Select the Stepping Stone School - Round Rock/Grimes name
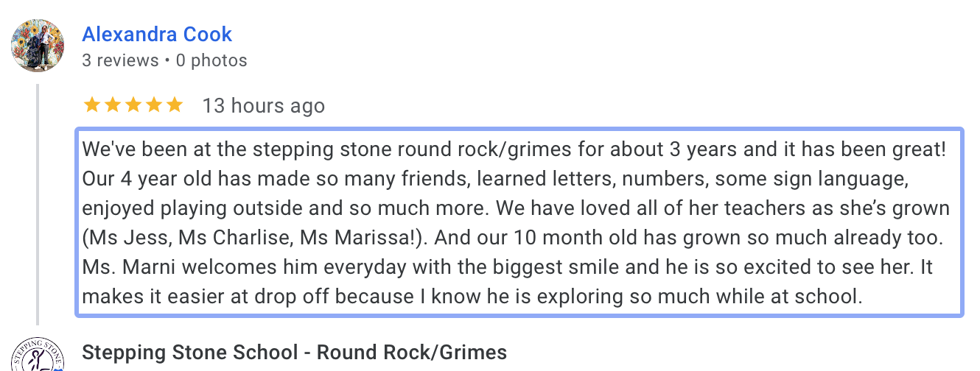The width and height of the screenshot is (980, 371). (x=295, y=353)
